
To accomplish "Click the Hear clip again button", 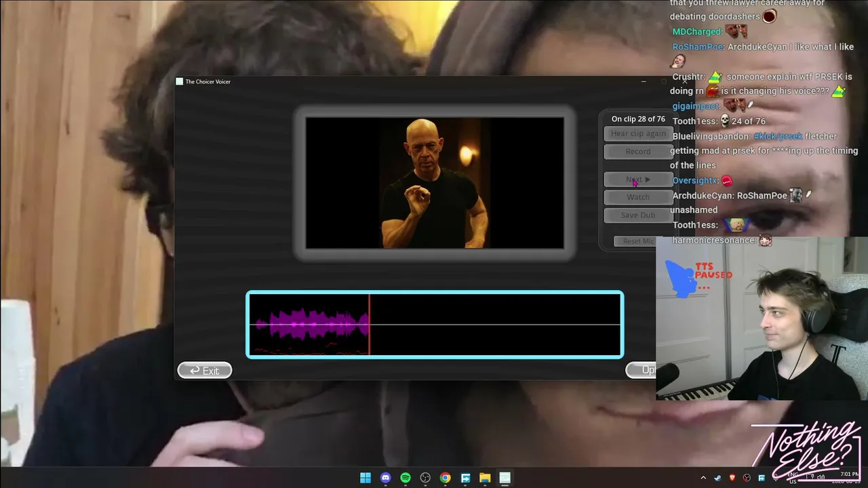I will tap(638, 134).
